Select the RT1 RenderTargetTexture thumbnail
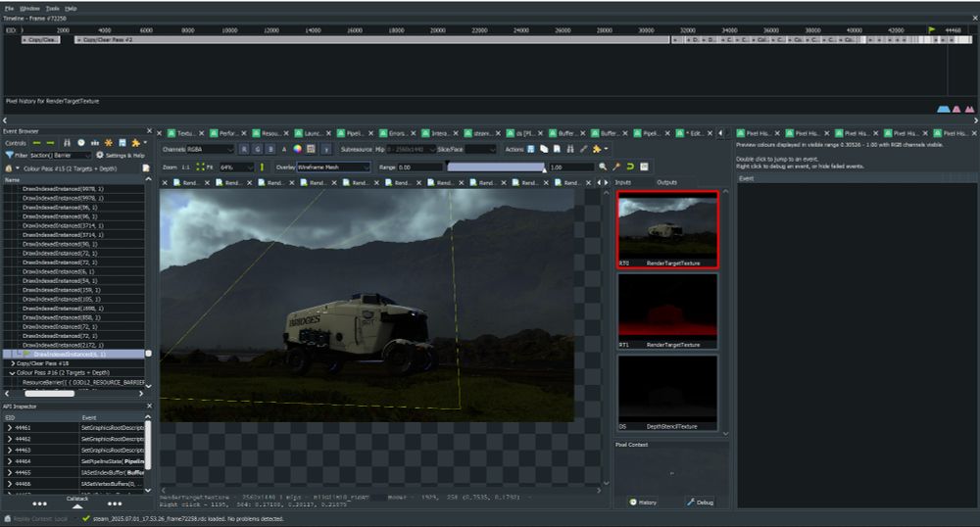The image size is (980, 527). coord(667,311)
